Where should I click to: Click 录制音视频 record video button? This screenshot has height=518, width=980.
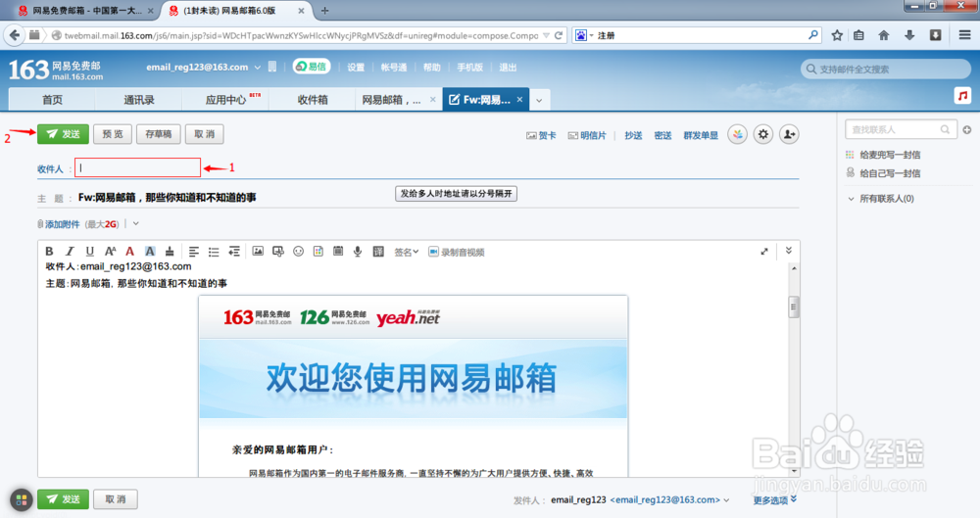click(x=457, y=252)
